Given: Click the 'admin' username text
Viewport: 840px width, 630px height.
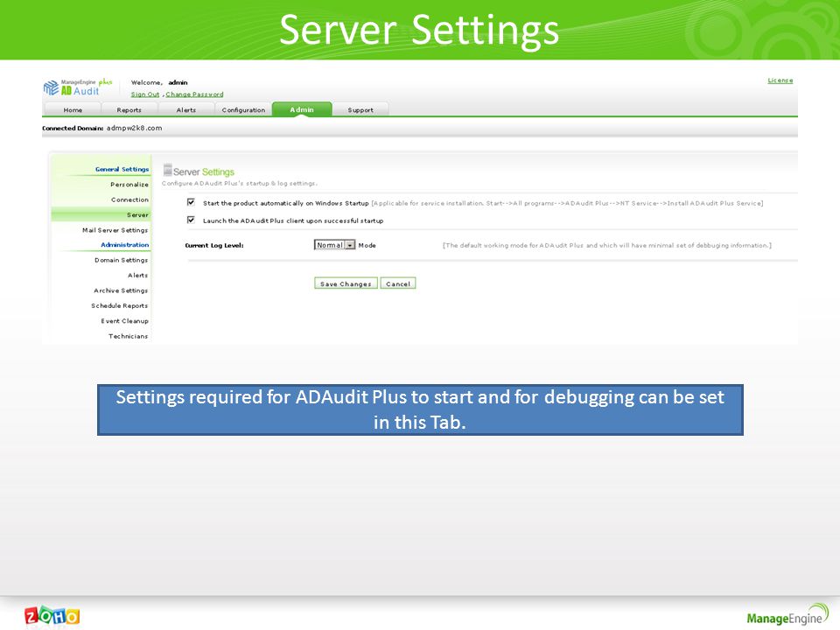Looking at the screenshot, I should (x=178, y=82).
